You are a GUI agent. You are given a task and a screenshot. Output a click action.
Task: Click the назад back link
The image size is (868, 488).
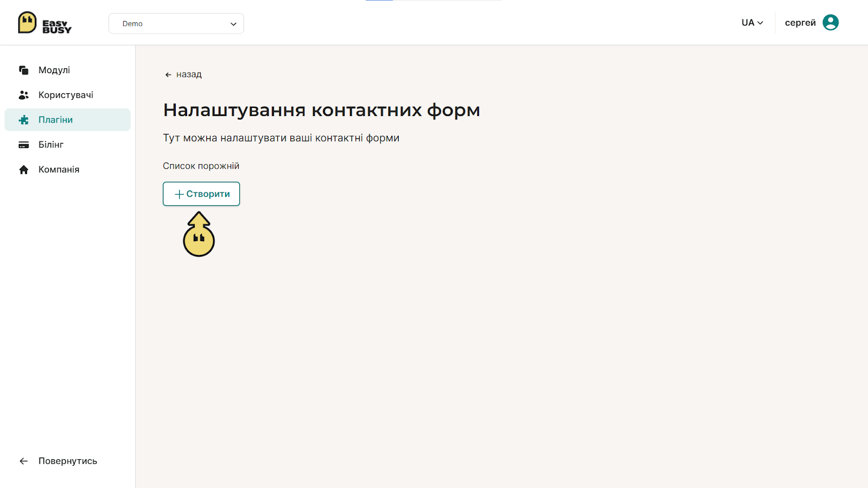pos(183,74)
